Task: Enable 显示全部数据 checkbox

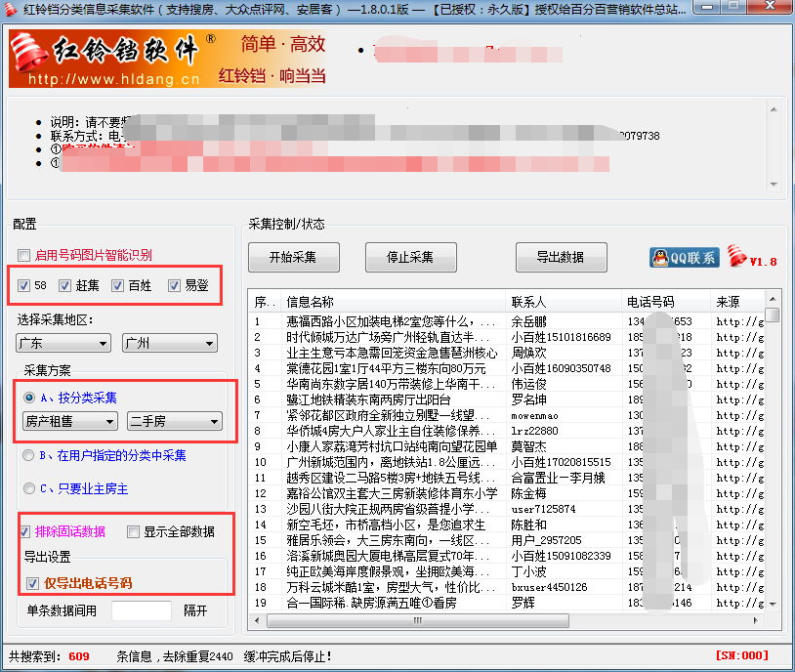Action: (x=134, y=531)
